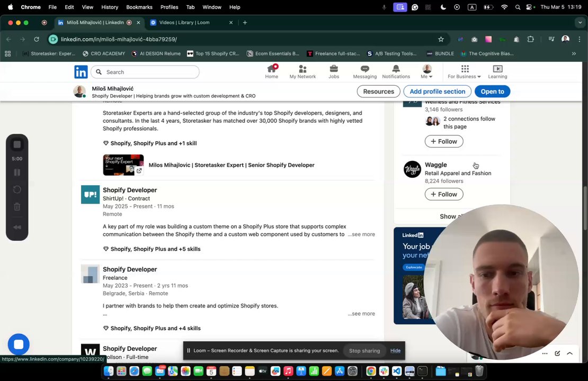Open the Learning icon in nav
Screen dimensions: 588x381
(x=497, y=71)
